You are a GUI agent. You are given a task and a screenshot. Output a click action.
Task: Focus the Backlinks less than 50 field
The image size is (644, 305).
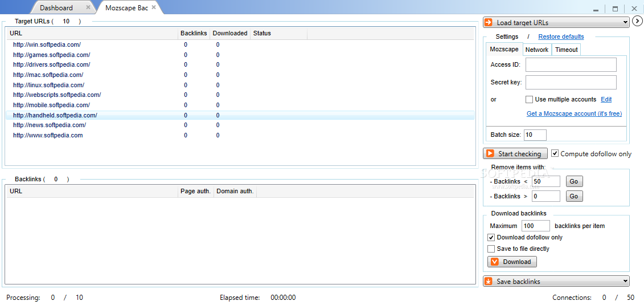tap(546, 181)
